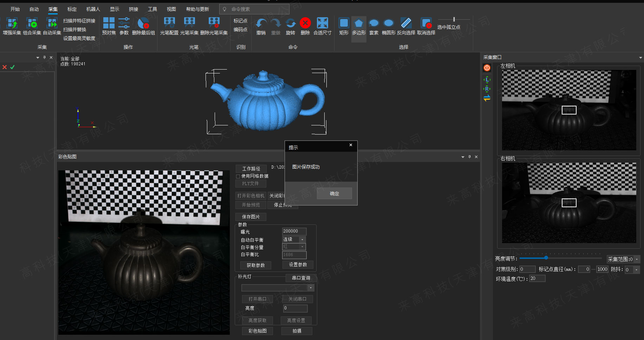The height and width of the screenshot is (340, 644).
Task: Activate the 套索 lasso selection tool
Action: [373, 23]
